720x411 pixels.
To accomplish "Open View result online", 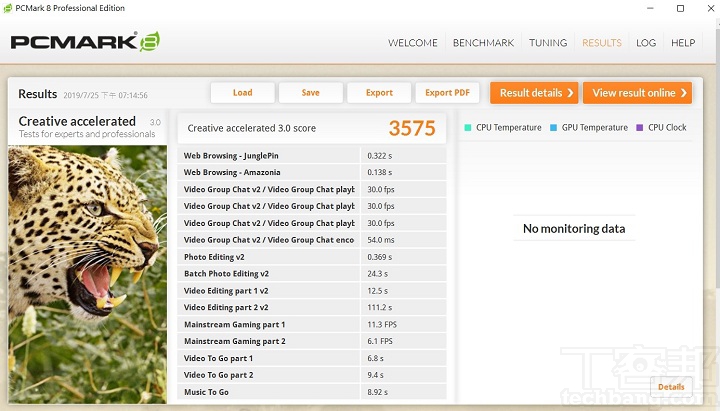I will 637,93.
